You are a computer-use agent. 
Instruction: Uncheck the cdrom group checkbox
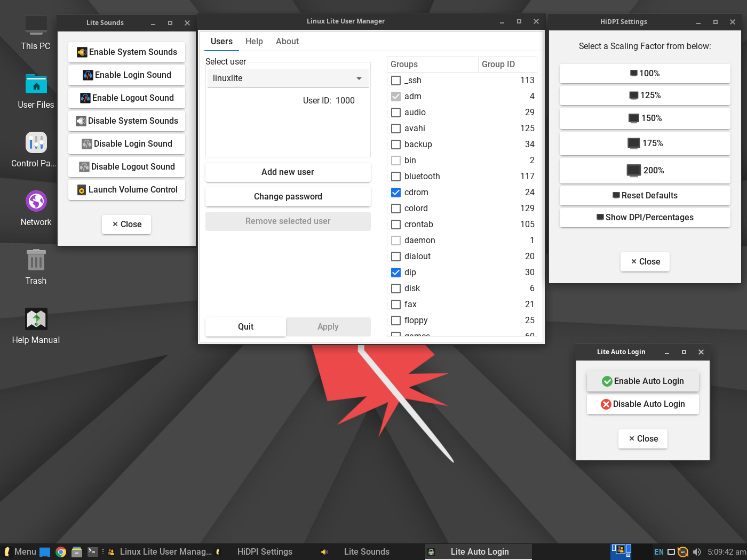(x=396, y=193)
